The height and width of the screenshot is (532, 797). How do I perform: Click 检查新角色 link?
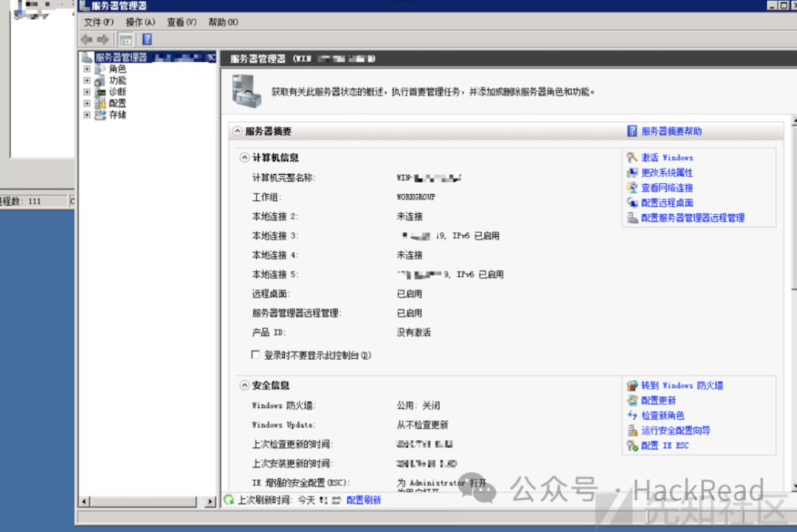tap(663, 415)
